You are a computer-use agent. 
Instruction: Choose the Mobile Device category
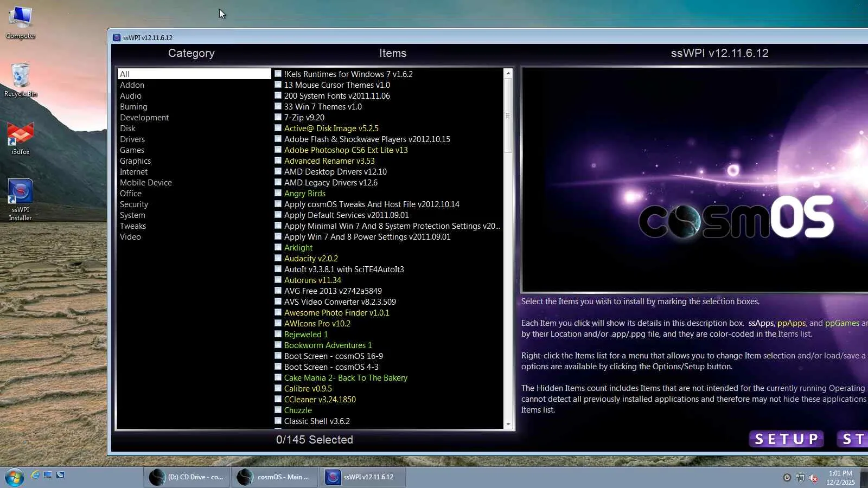(194, 182)
